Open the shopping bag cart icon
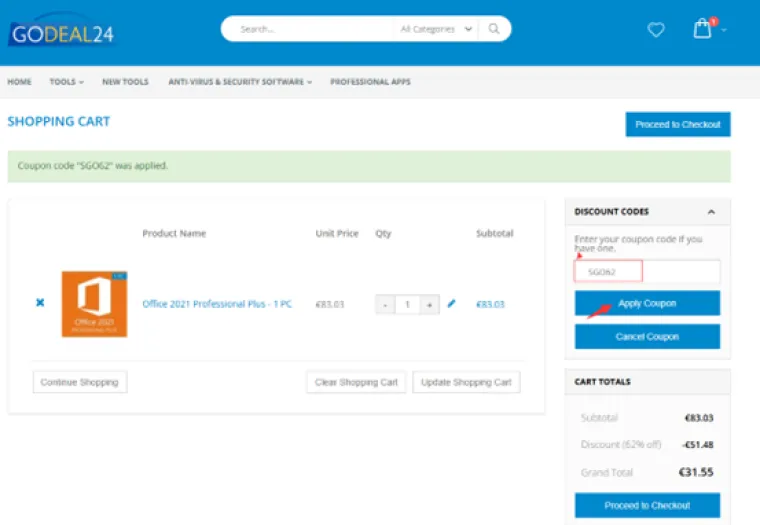The height and width of the screenshot is (525, 760). [703, 29]
